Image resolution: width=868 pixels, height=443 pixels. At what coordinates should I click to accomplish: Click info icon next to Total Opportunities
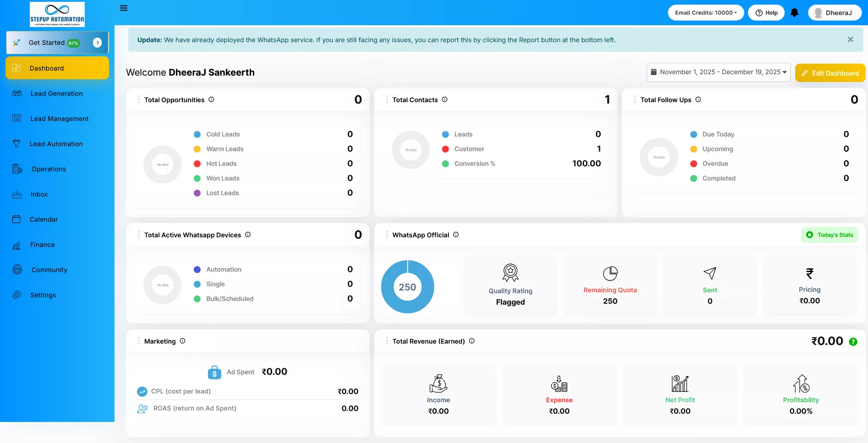click(x=211, y=99)
